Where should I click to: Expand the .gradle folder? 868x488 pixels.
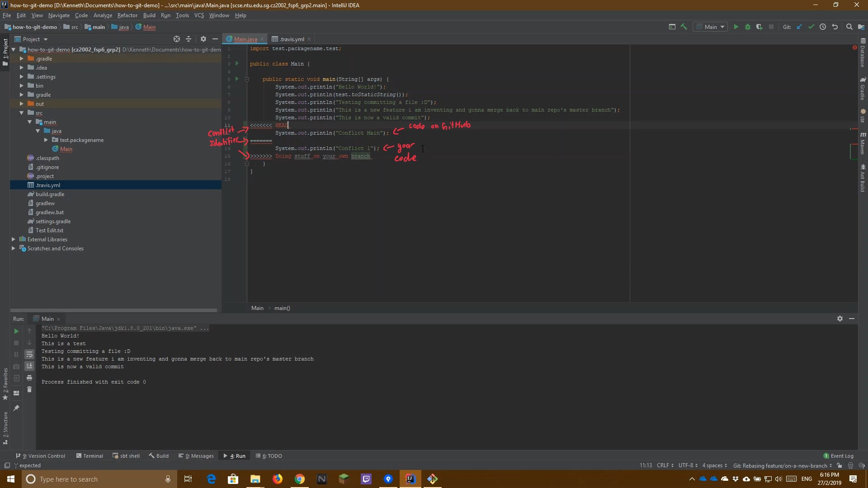click(x=21, y=59)
